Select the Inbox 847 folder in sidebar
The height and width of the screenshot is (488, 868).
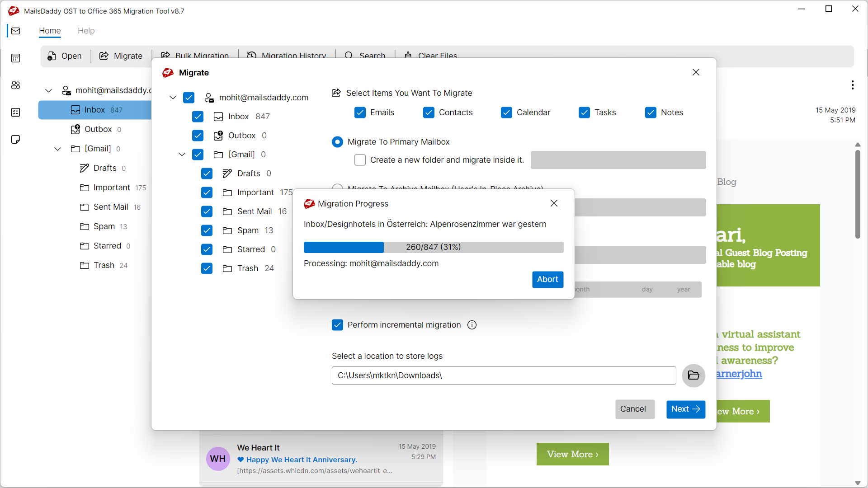[x=95, y=110]
